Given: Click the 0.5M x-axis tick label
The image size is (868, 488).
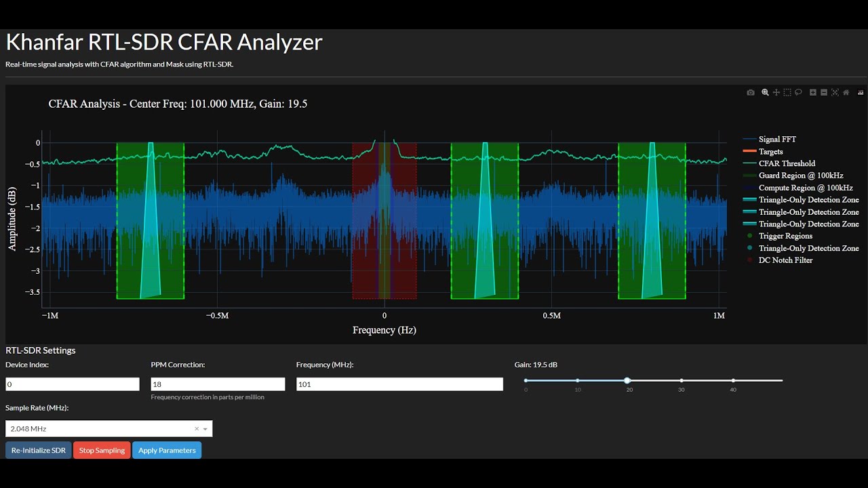Looking at the screenshot, I should coord(552,316).
